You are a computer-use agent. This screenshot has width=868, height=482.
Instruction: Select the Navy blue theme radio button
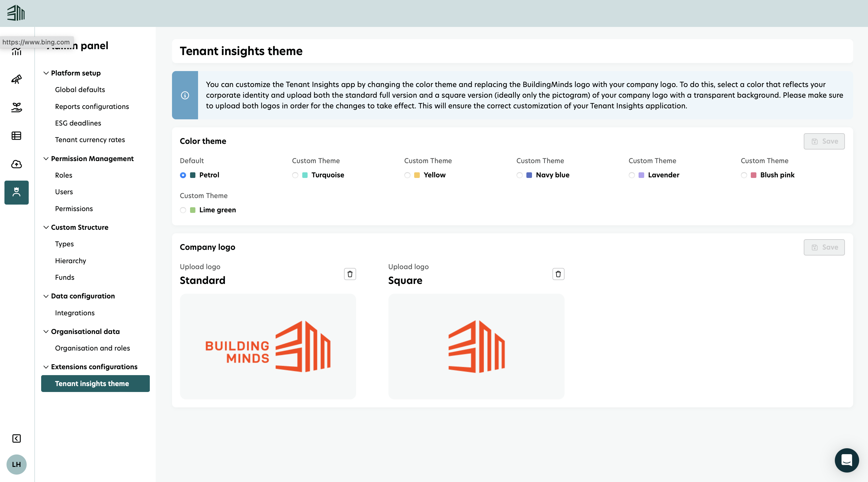(519, 175)
